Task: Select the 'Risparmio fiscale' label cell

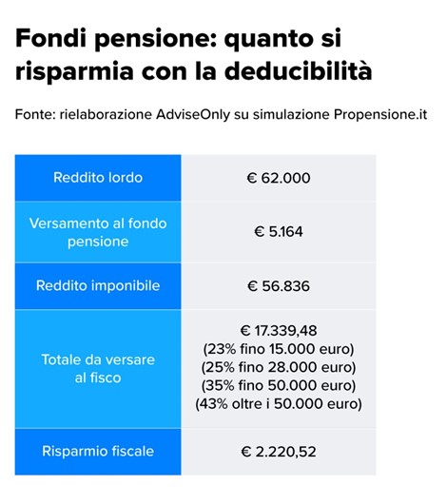Action: [98, 452]
